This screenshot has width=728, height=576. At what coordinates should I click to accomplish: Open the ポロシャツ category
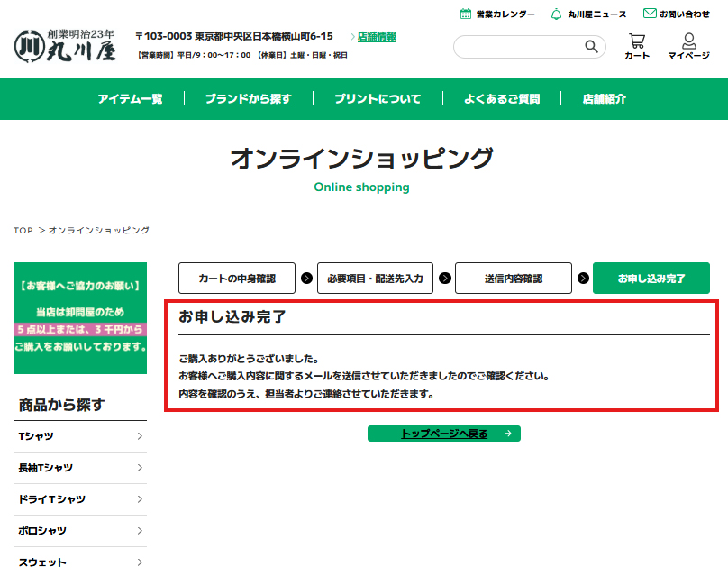tap(42, 531)
